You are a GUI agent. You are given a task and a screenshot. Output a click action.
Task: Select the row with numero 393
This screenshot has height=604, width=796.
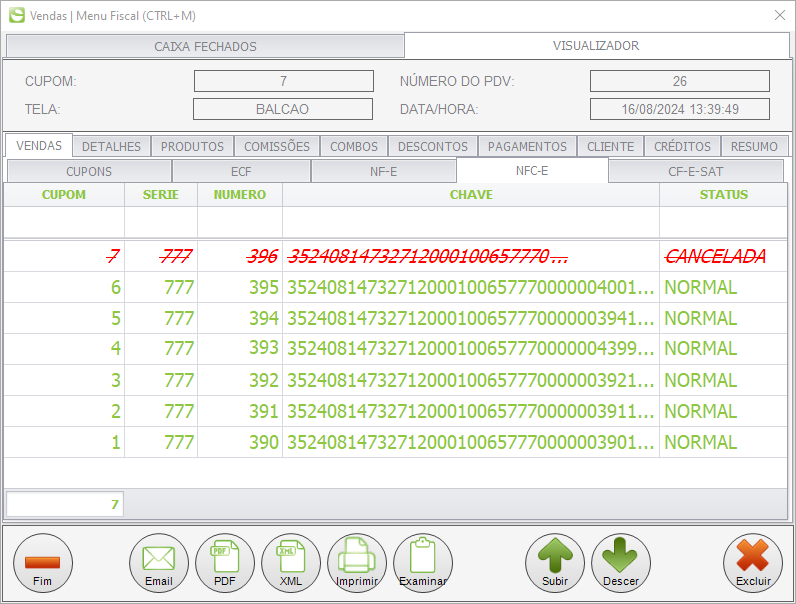click(x=395, y=349)
